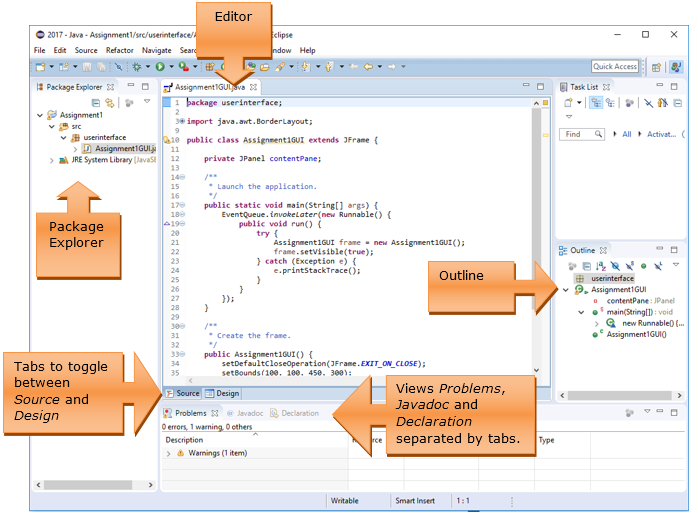698x516 pixels.
Task: Toggle Scheduled view in Task List
Action: click(x=610, y=103)
